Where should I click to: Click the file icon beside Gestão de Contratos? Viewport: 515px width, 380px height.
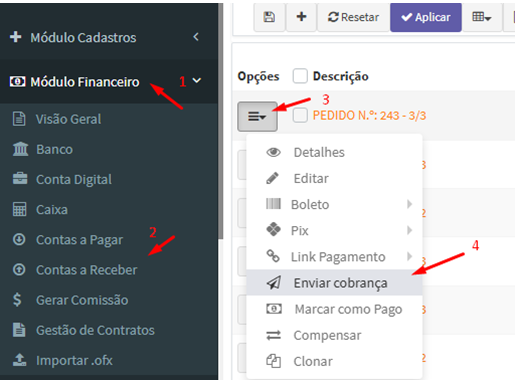click(x=19, y=330)
